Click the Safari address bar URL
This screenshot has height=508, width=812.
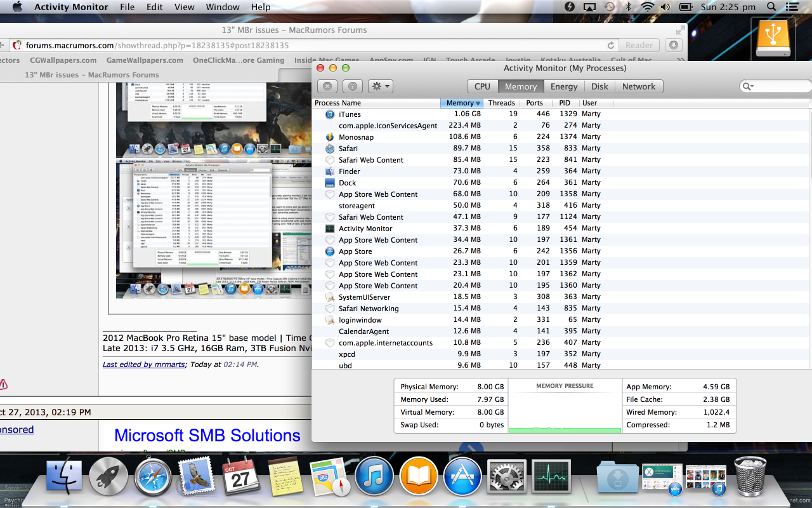pyautogui.click(x=157, y=45)
